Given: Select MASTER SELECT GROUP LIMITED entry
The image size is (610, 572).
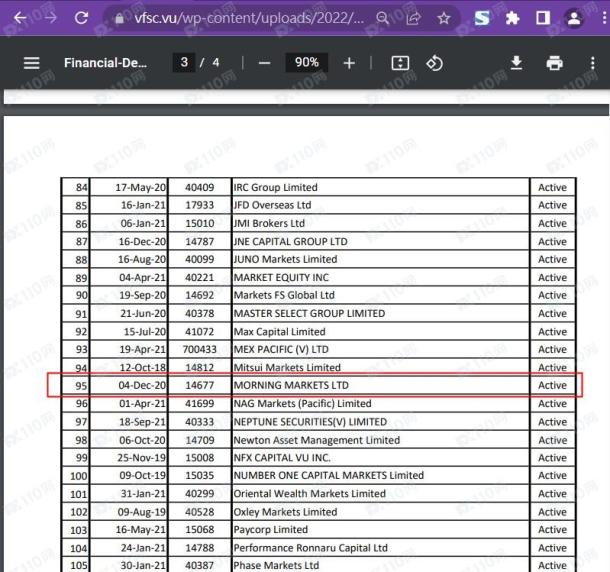Looking at the screenshot, I should 309,313.
